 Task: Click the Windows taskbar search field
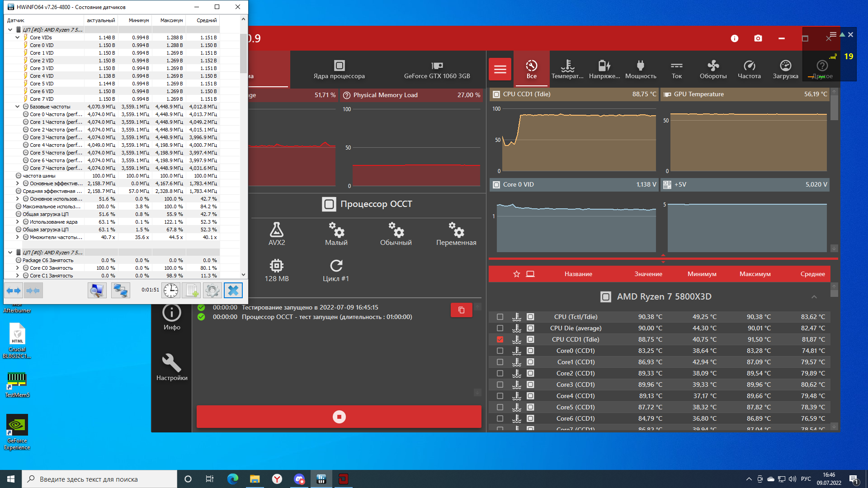click(x=99, y=479)
